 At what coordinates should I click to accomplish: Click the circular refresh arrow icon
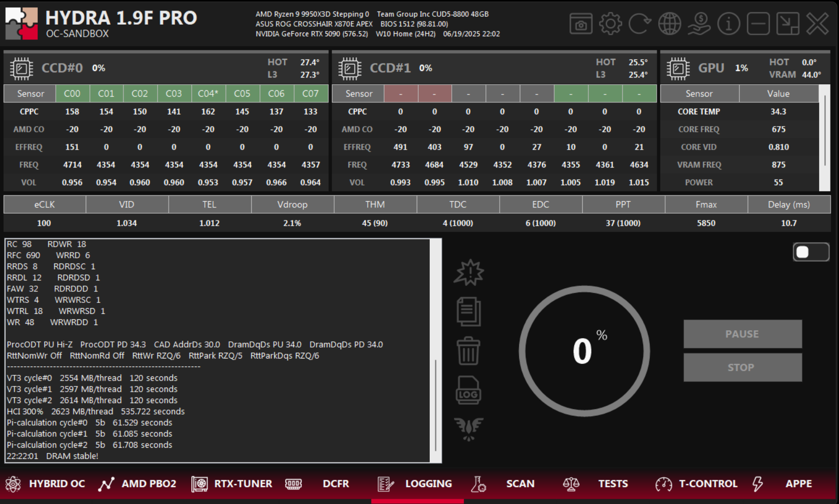point(639,24)
